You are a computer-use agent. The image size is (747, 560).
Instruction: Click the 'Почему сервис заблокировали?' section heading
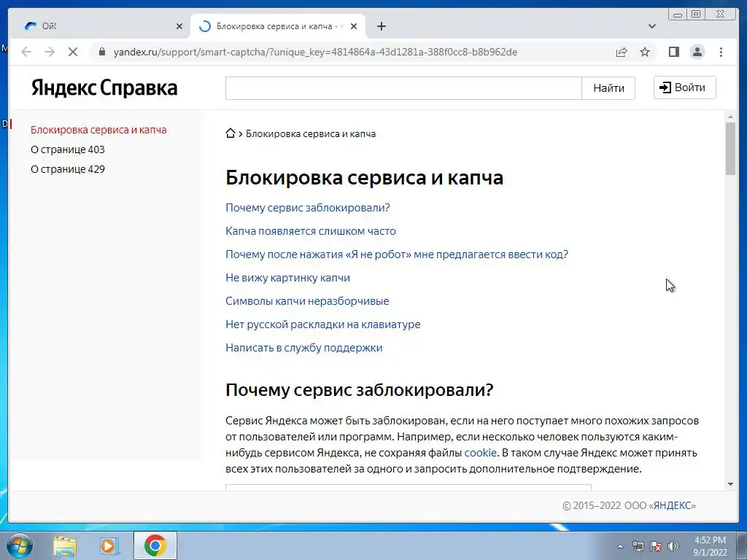click(x=359, y=390)
